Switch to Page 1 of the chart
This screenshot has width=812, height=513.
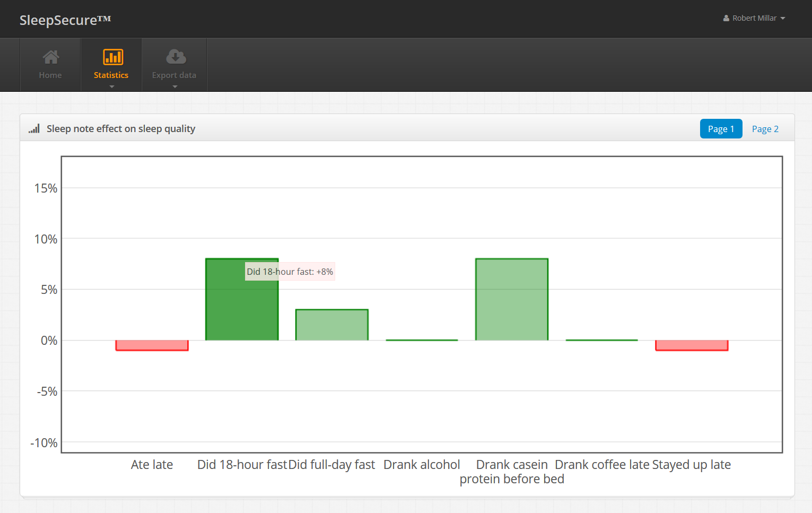pyautogui.click(x=721, y=129)
